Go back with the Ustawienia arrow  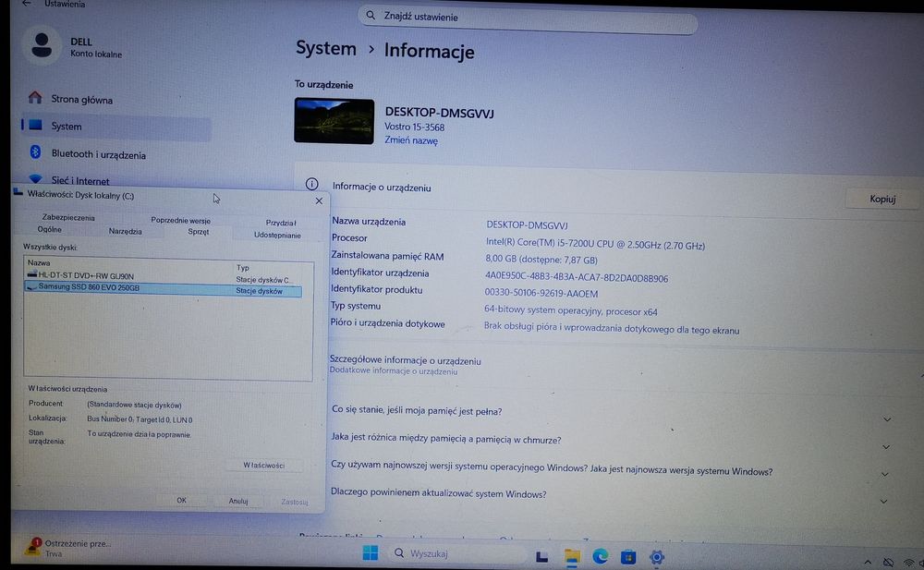pyautogui.click(x=27, y=4)
